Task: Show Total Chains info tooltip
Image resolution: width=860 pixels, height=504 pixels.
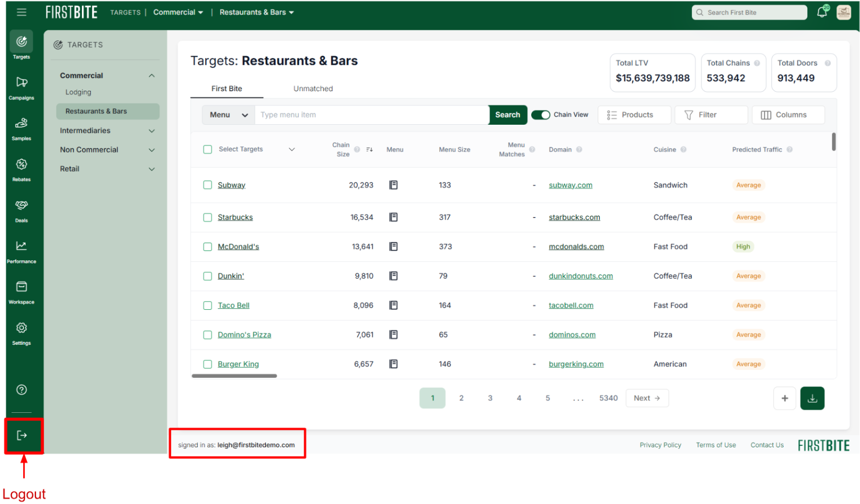Action: (x=757, y=63)
